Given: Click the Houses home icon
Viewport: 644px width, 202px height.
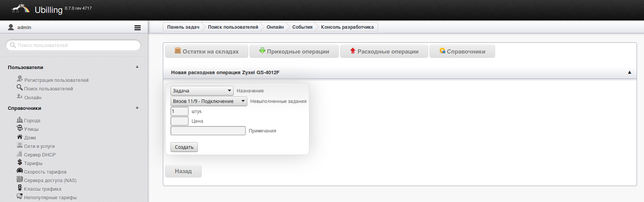Looking at the screenshot, I should point(20,137).
